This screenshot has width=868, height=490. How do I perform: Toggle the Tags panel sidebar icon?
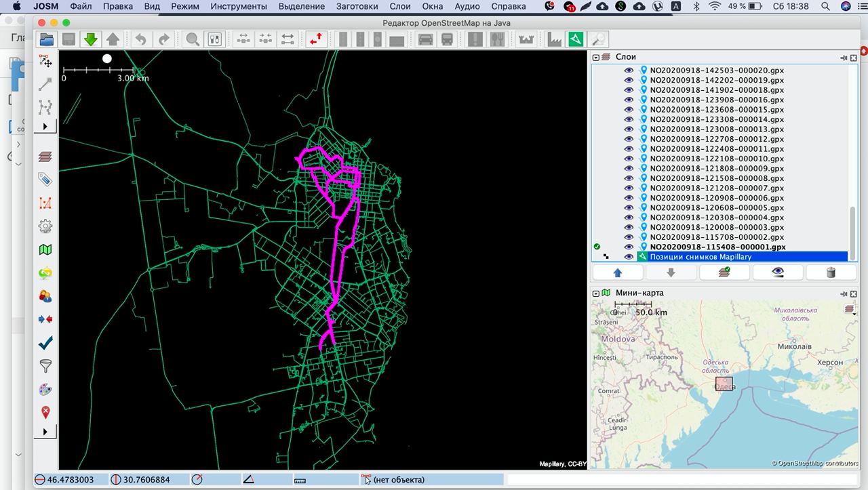[x=45, y=180]
